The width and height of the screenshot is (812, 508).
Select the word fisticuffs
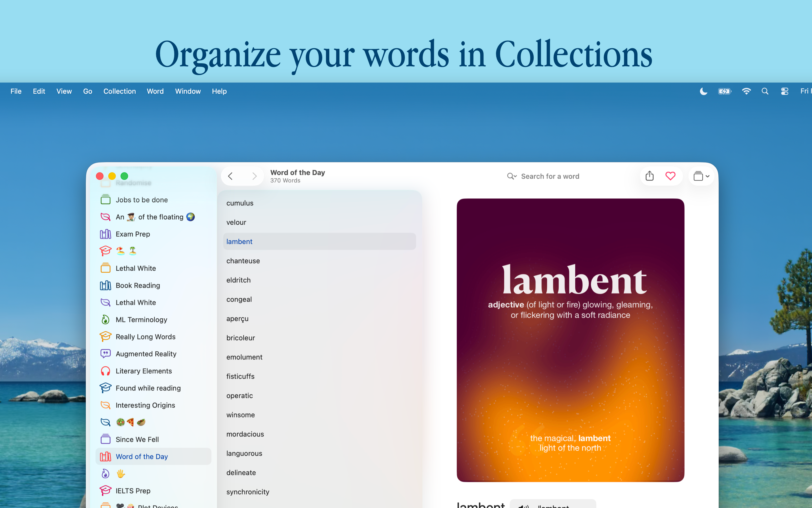(319, 376)
